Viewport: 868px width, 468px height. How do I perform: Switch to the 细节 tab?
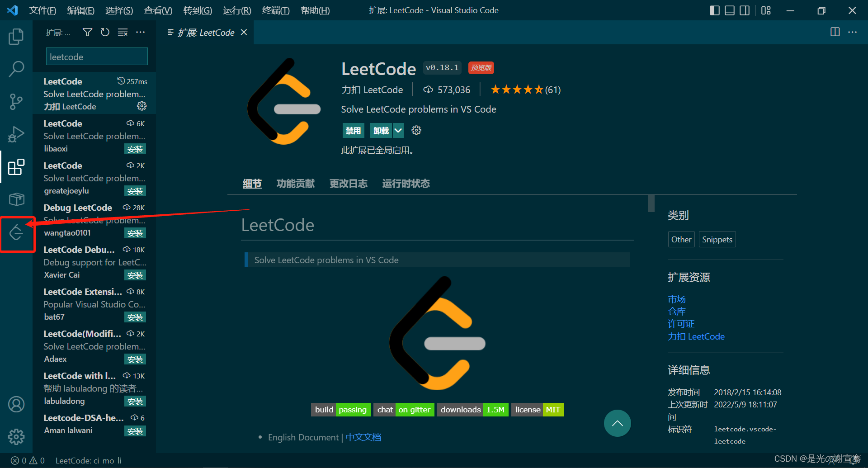click(x=252, y=184)
